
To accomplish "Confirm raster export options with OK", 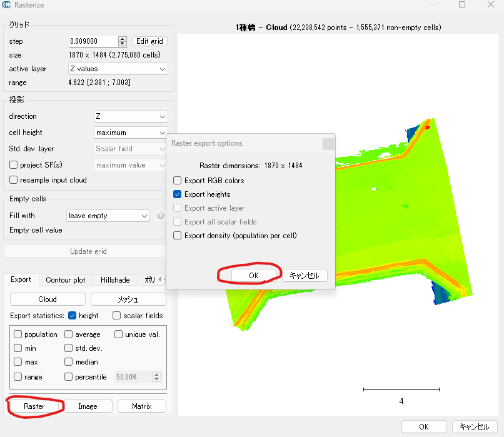I will pyautogui.click(x=254, y=275).
